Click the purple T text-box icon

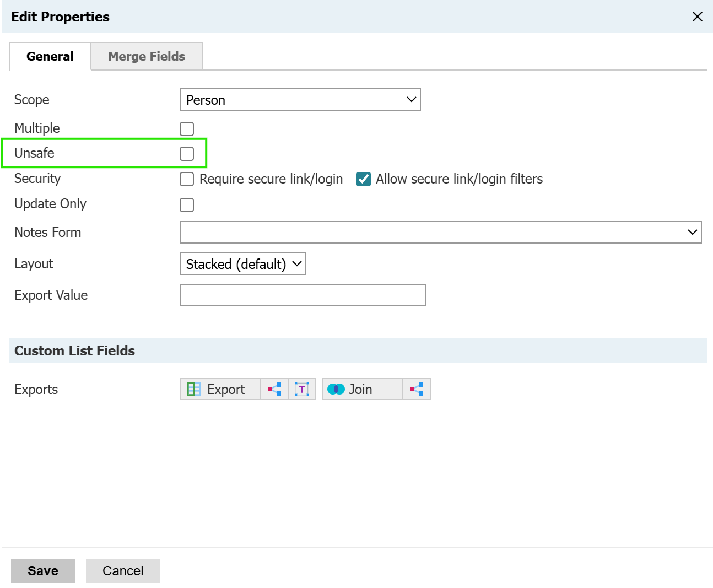pyautogui.click(x=302, y=389)
